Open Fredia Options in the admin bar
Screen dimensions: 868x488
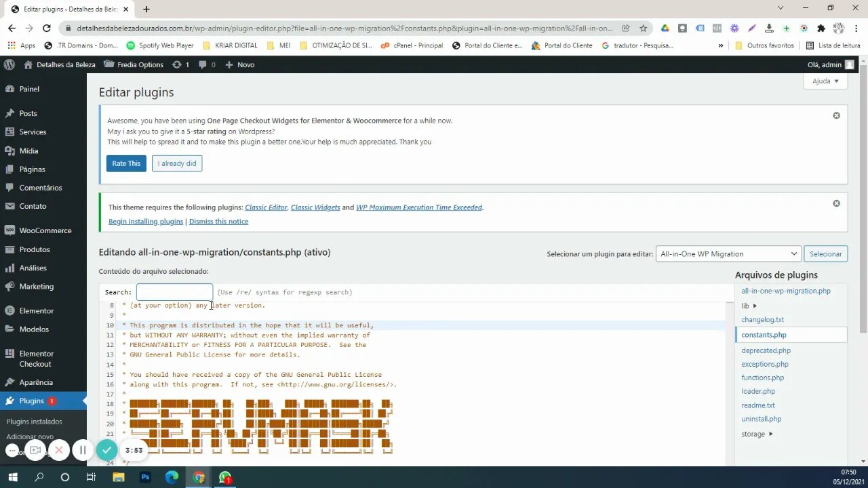(134, 64)
